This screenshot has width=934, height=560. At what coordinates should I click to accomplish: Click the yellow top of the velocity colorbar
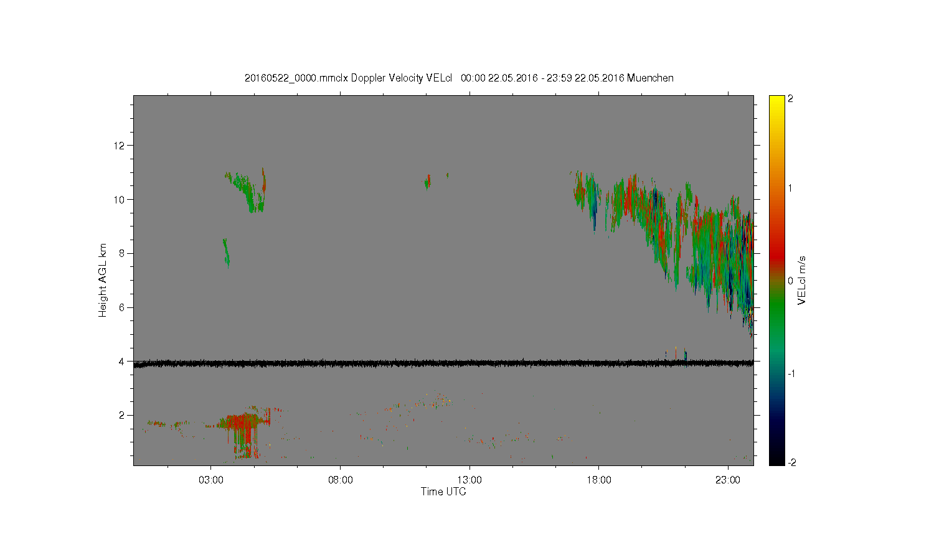pos(776,101)
